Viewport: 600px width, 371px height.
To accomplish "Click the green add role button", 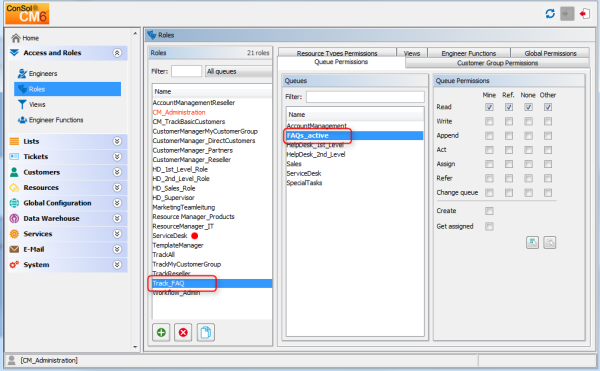I will tap(161, 333).
